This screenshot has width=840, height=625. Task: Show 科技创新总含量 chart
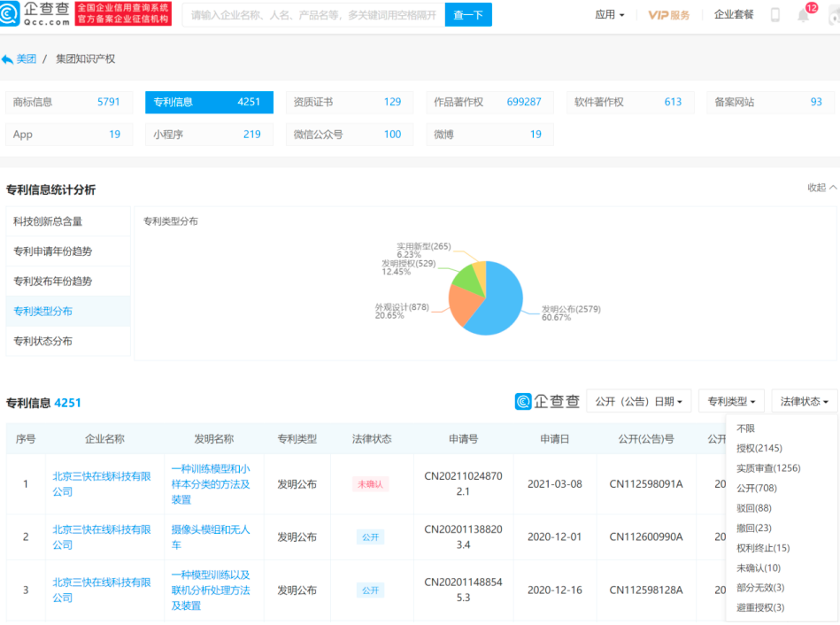[x=68, y=221]
